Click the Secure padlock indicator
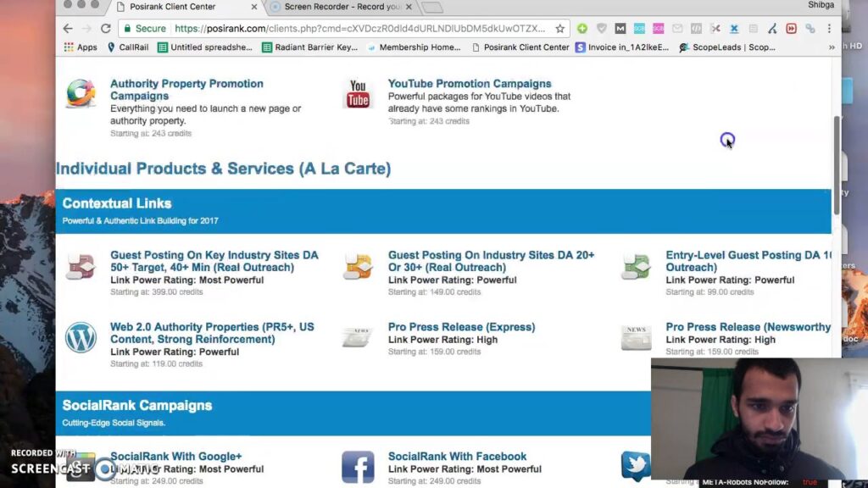The height and width of the screenshot is (488, 868). point(144,28)
